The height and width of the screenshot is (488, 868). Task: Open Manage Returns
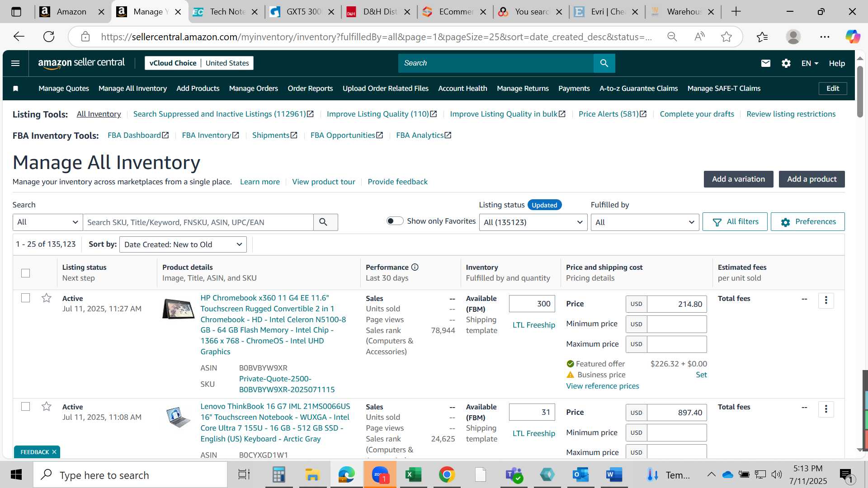click(x=523, y=89)
